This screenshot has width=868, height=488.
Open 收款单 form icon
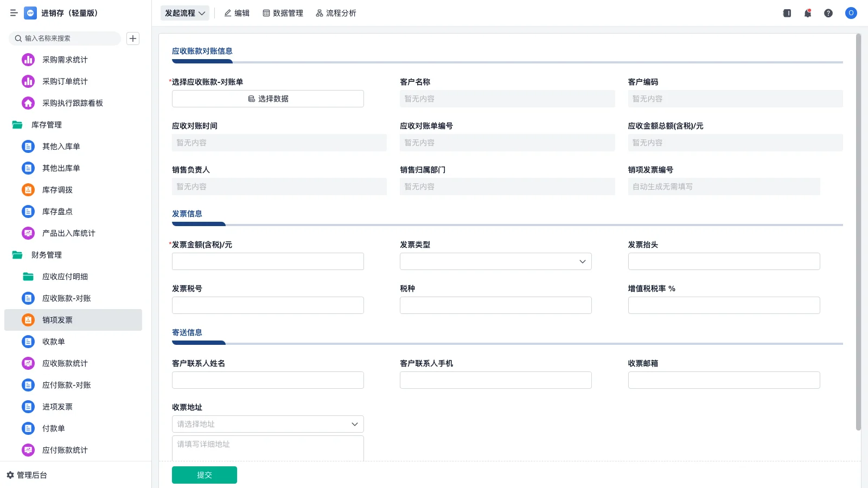pos(28,342)
